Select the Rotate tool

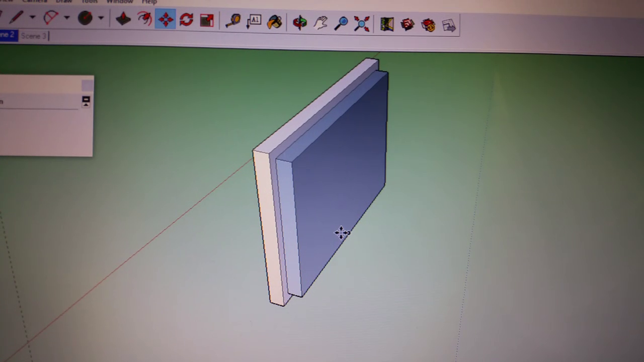point(186,20)
